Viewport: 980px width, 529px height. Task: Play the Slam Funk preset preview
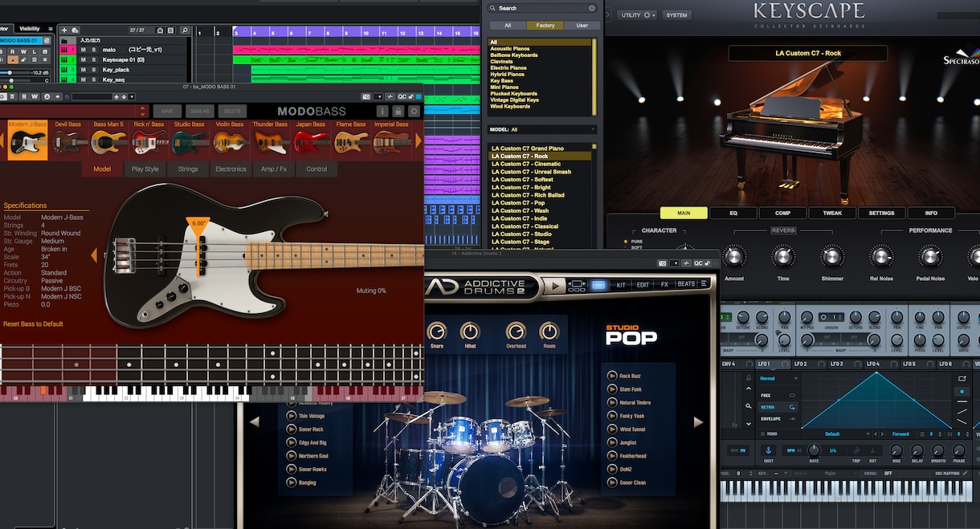(612, 389)
